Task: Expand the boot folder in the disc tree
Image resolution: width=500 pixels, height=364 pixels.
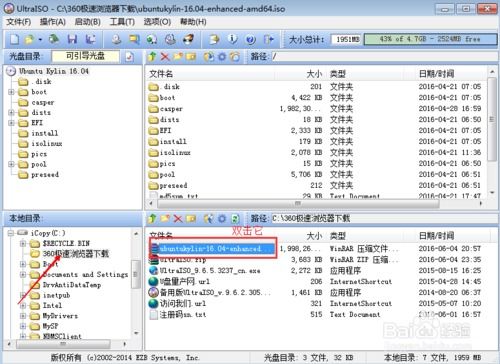Action: pos(11,92)
